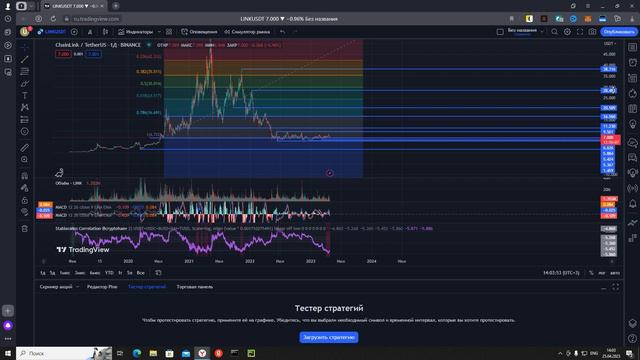Select the zoom-in tool
This screenshot has height=360, width=640.
tap(25, 160)
